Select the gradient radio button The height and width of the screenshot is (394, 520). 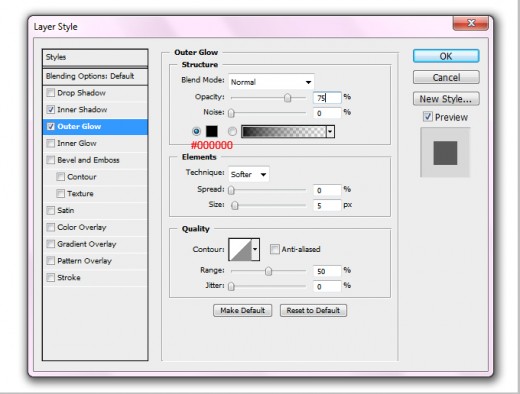tap(232, 131)
